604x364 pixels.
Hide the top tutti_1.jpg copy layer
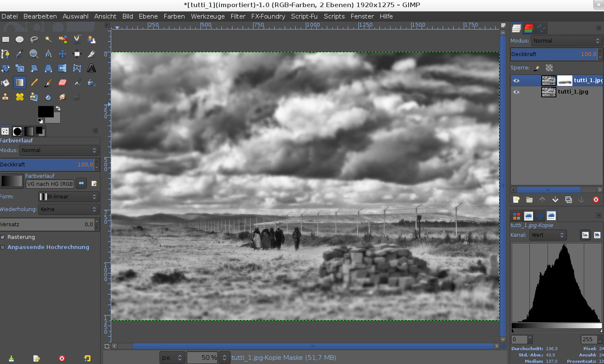pos(517,80)
